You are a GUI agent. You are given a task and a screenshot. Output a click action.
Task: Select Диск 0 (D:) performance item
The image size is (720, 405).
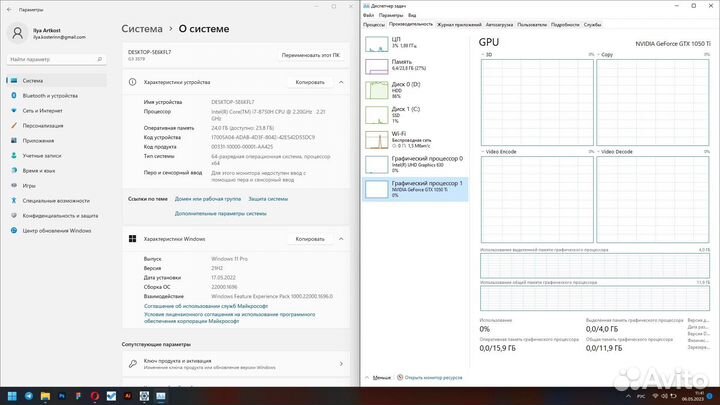click(415, 90)
